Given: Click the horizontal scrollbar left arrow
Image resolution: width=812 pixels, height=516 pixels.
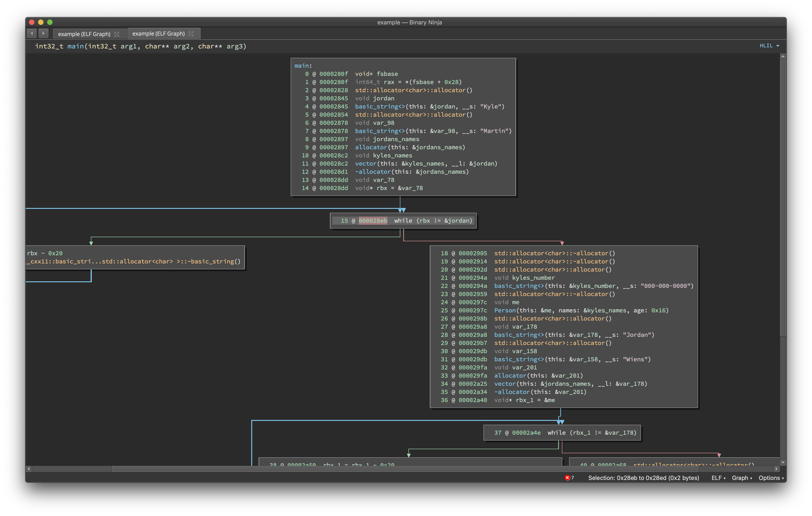Looking at the screenshot, I should tap(29, 469).
